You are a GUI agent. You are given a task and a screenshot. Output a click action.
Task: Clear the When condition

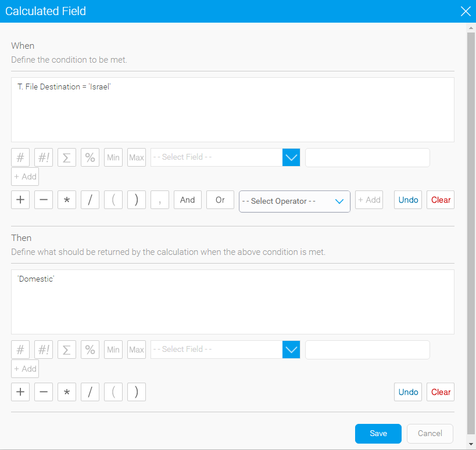[x=441, y=200]
